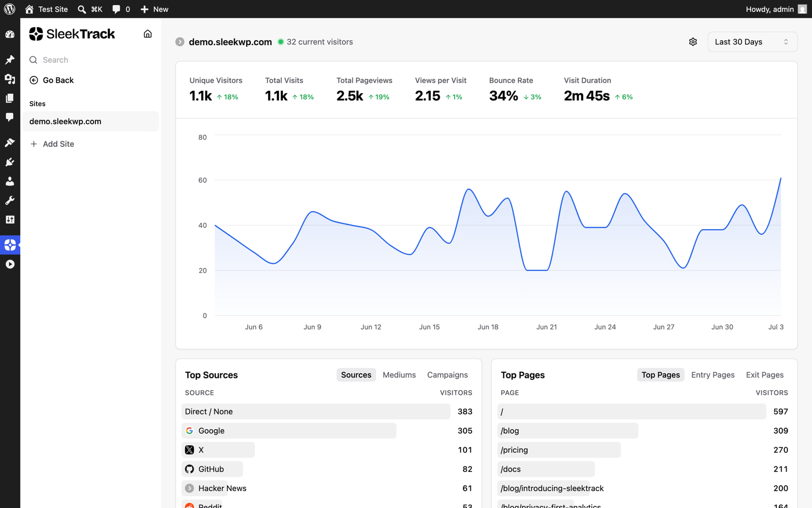Click the GitHub source logo icon
The height and width of the screenshot is (508, 812).
tap(189, 469)
